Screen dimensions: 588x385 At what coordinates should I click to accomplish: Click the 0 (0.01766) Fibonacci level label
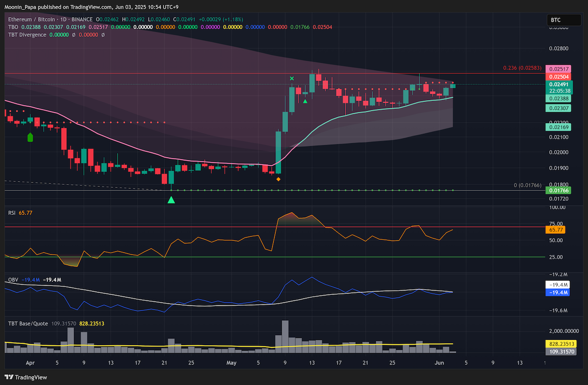coord(528,184)
